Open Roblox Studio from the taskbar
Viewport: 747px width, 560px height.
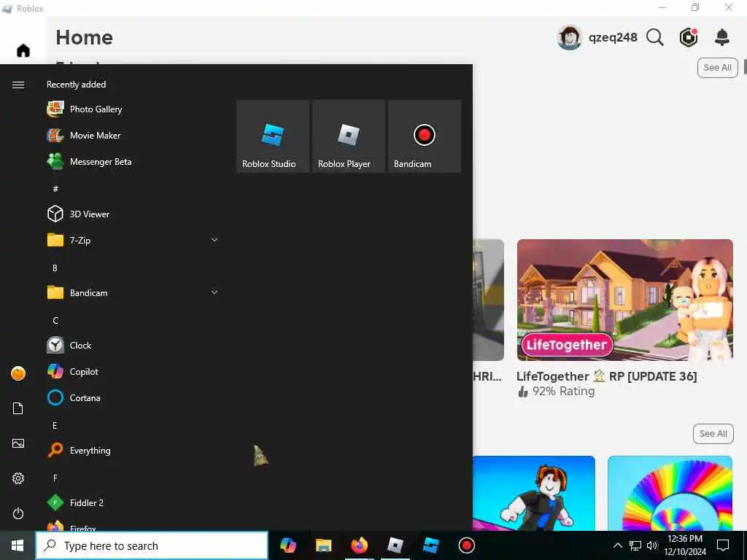pos(430,545)
